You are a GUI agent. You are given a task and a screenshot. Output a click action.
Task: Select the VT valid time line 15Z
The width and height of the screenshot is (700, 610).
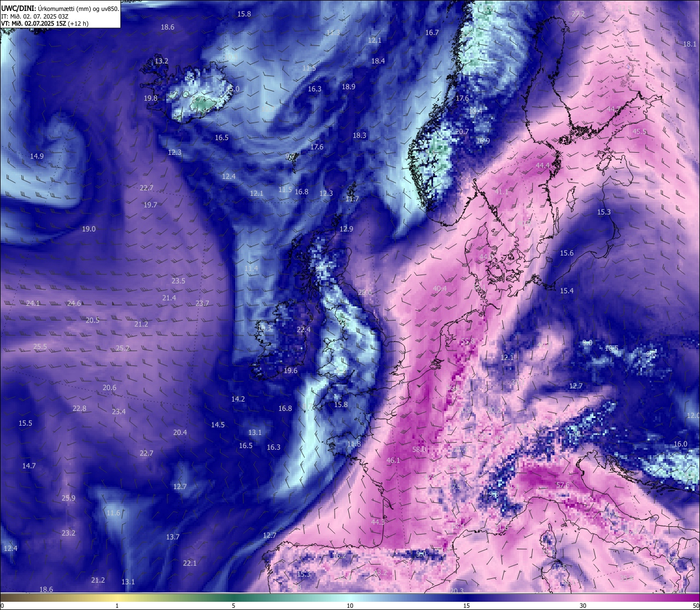point(45,23)
